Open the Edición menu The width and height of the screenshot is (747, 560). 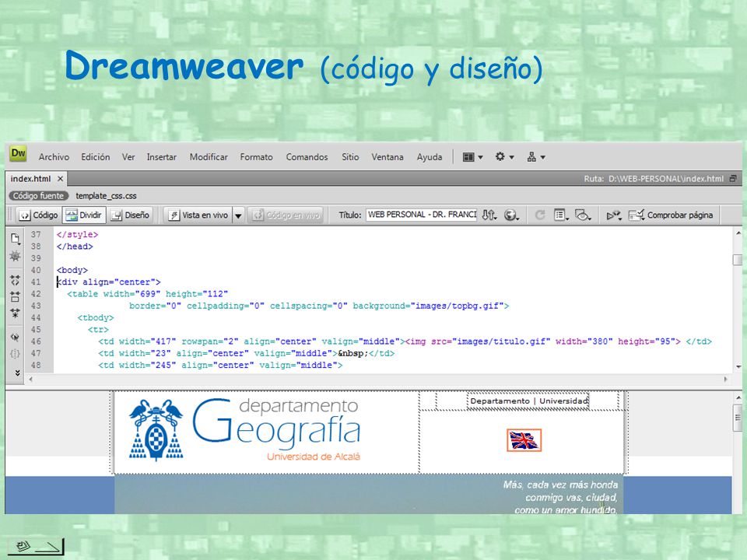point(95,156)
